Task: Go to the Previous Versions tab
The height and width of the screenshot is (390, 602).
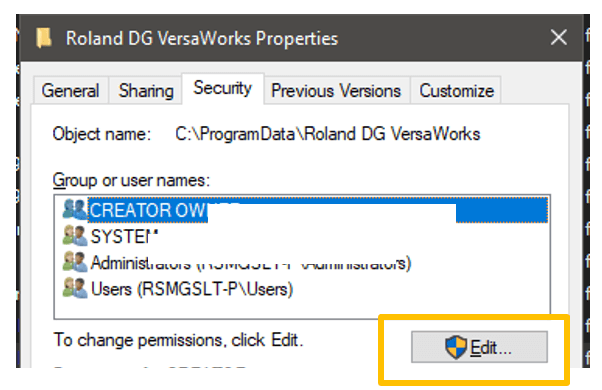Action: point(336,91)
